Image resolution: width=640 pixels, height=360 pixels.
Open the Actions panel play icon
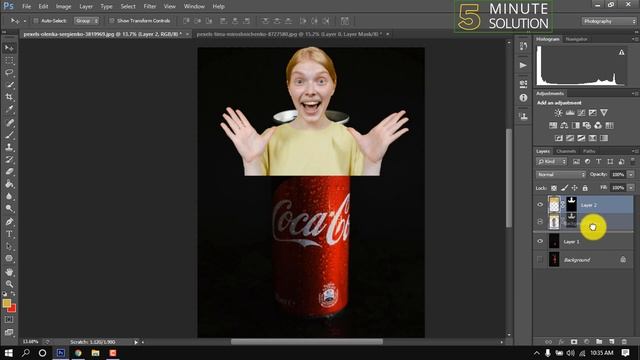tap(523, 65)
